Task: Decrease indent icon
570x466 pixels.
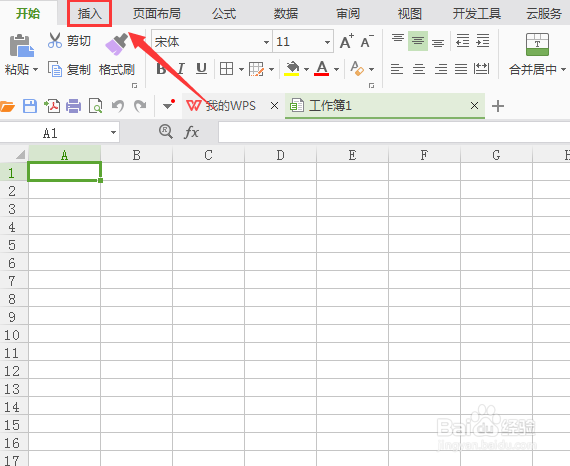Action: coord(462,41)
